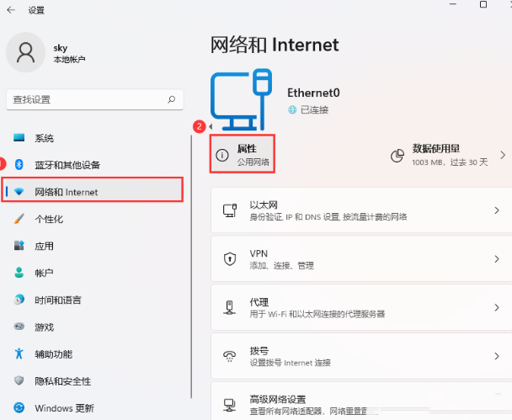Go to 游戏 settings
Viewport: 512px width, 420px height.
pos(93,327)
